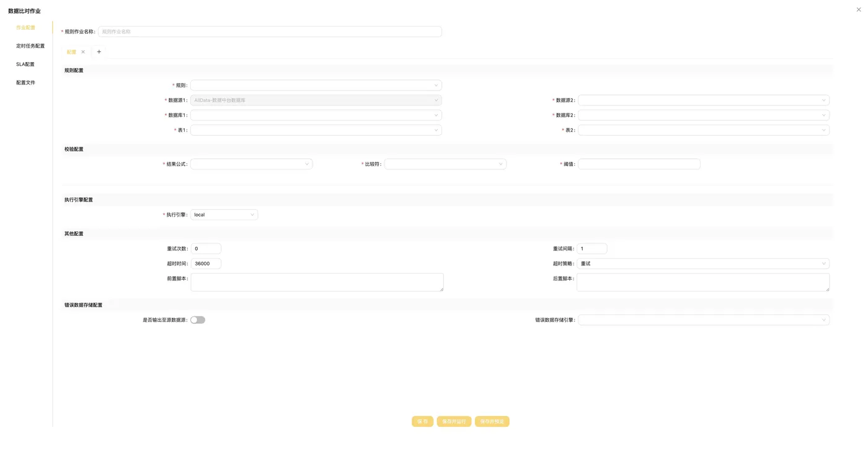Toggle the 是否输出至源数据源 switch
Image resolution: width=868 pixels, height=451 pixels.
(x=198, y=320)
